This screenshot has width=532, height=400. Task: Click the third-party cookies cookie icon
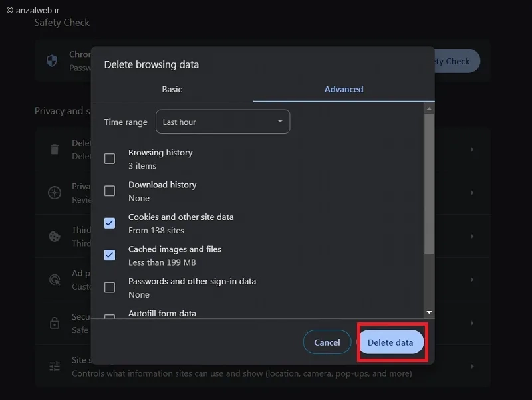(55, 237)
